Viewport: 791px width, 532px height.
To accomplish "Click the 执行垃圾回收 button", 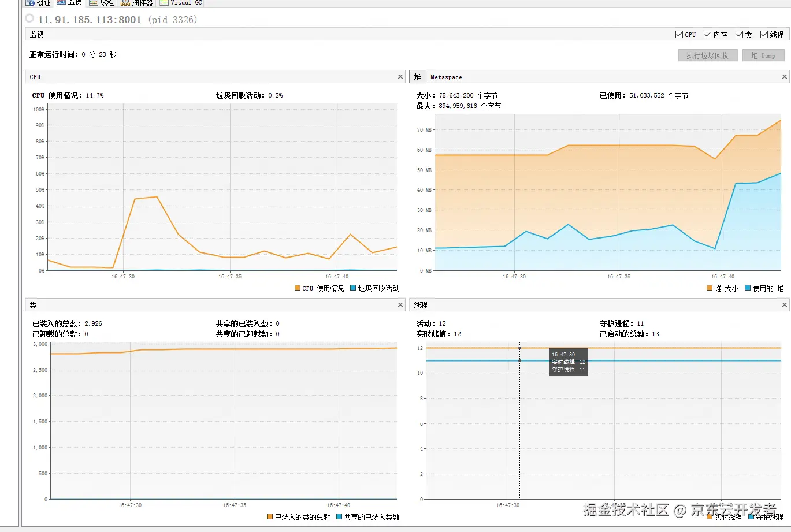I will [x=707, y=55].
